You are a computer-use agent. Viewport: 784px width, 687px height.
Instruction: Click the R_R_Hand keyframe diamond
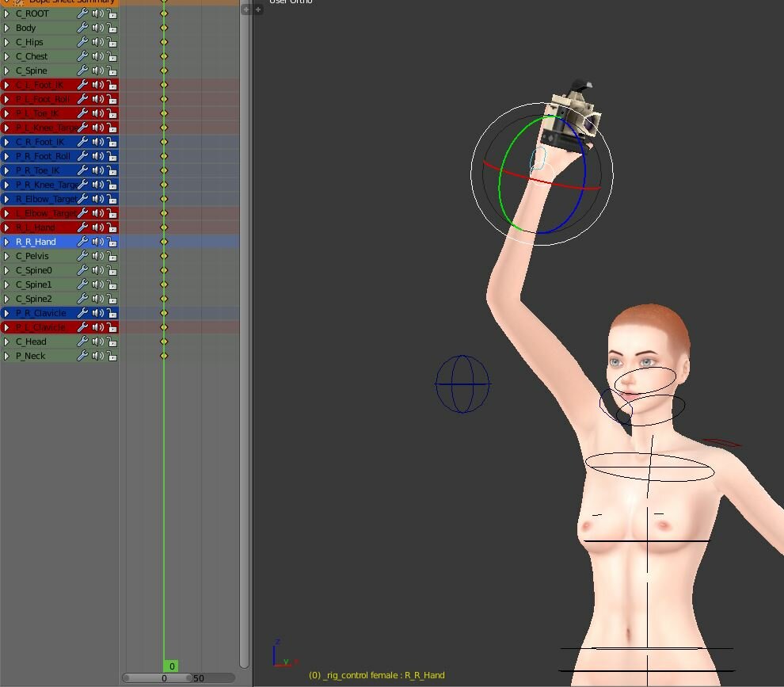coord(163,242)
